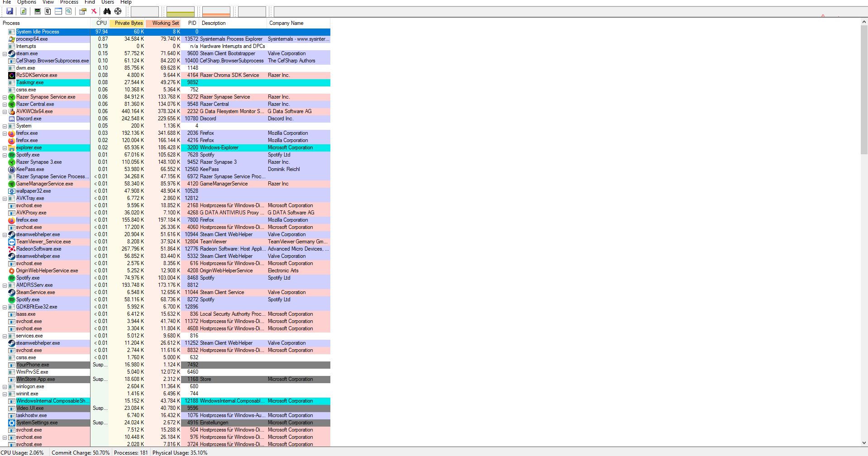Collapse the AVKTray.exe tree node
Image resolution: width=868 pixels, height=456 pixels.
tap(5, 199)
